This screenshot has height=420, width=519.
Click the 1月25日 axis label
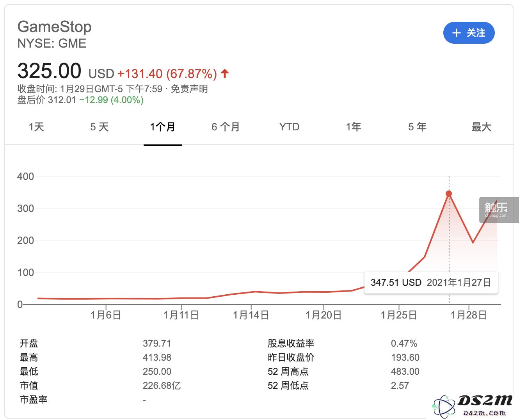tap(399, 315)
